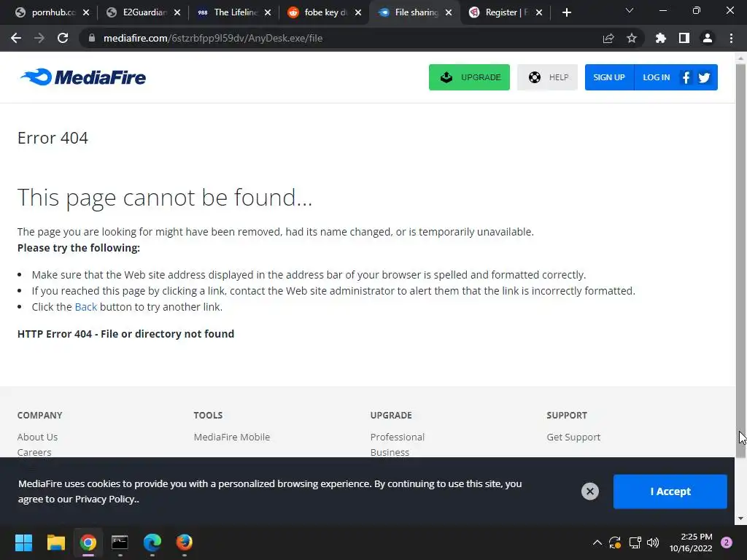Click the page vertical scrollbar

741,261
